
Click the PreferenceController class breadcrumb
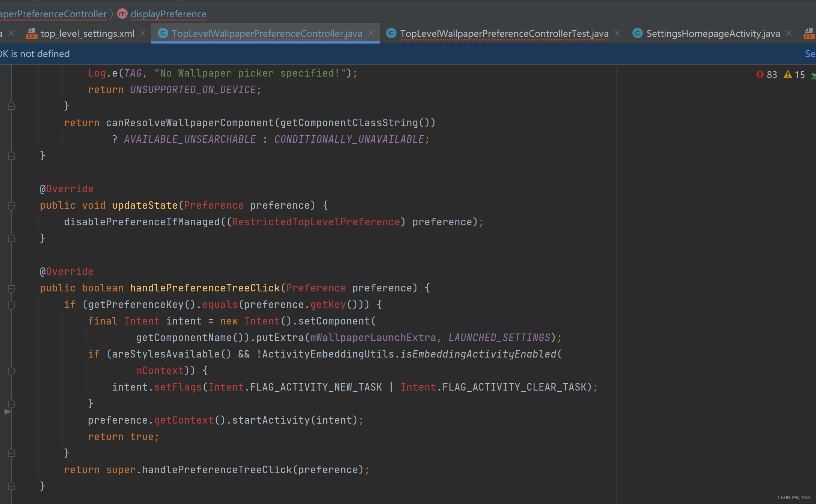click(53, 14)
